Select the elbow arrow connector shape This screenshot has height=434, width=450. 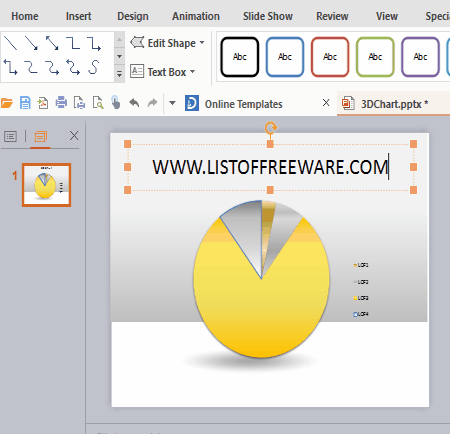click(94, 43)
